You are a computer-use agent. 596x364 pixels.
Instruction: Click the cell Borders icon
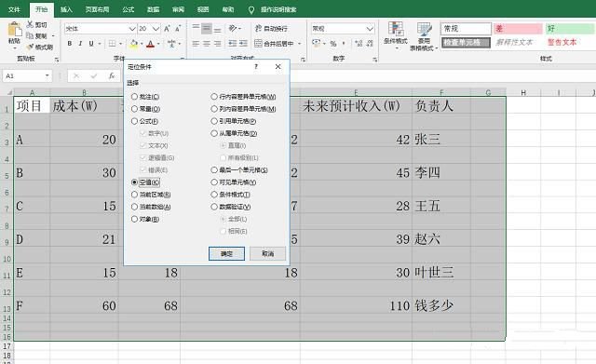coord(112,44)
